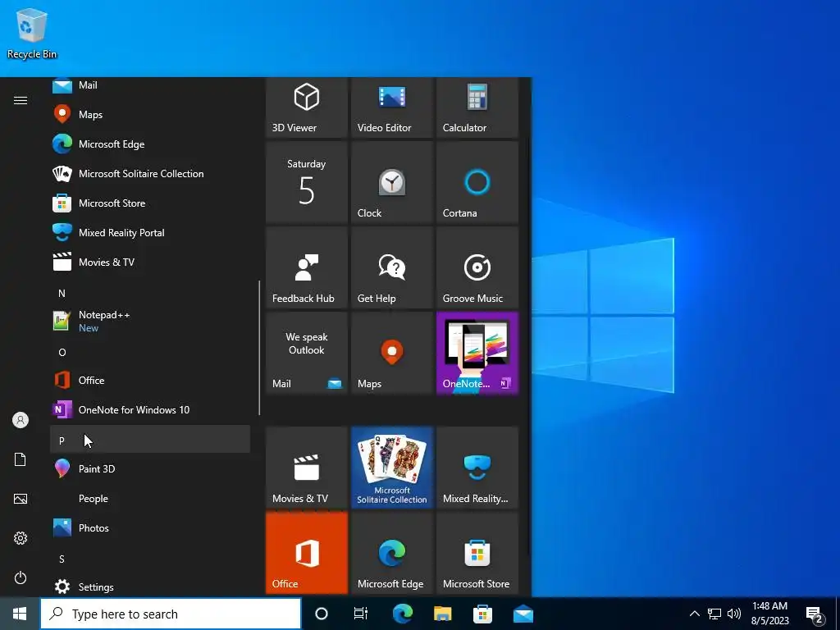This screenshot has width=840, height=630.
Task: Open Office from the app list
Action: click(x=150, y=381)
